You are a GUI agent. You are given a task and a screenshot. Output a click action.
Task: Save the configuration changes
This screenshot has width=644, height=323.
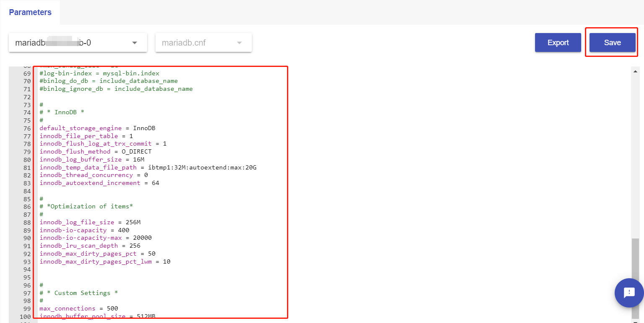coord(612,43)
